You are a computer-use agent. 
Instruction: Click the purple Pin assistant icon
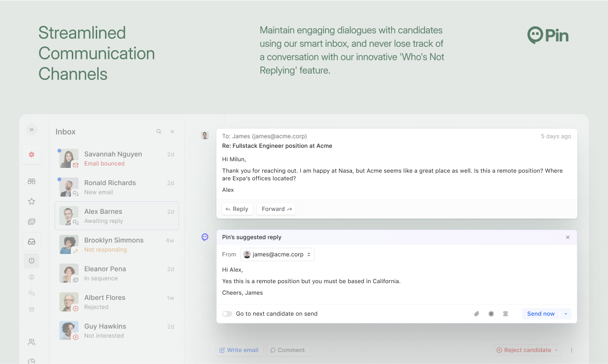click(205, 237)
